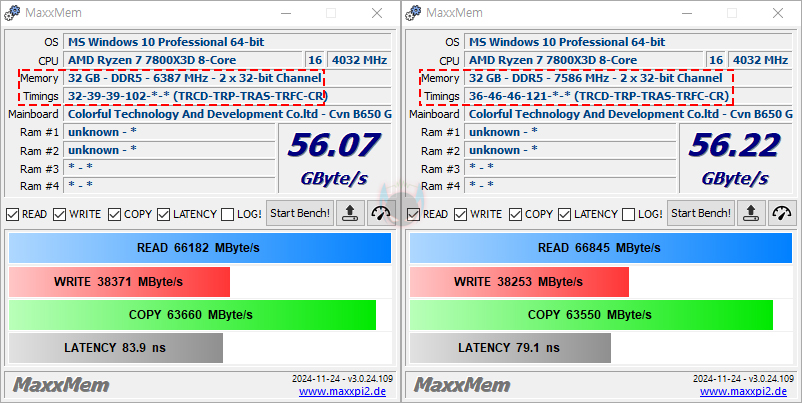Start Bench! in the right MaxxMem window
Screen dimensions: 802x403
click(701, 213)
